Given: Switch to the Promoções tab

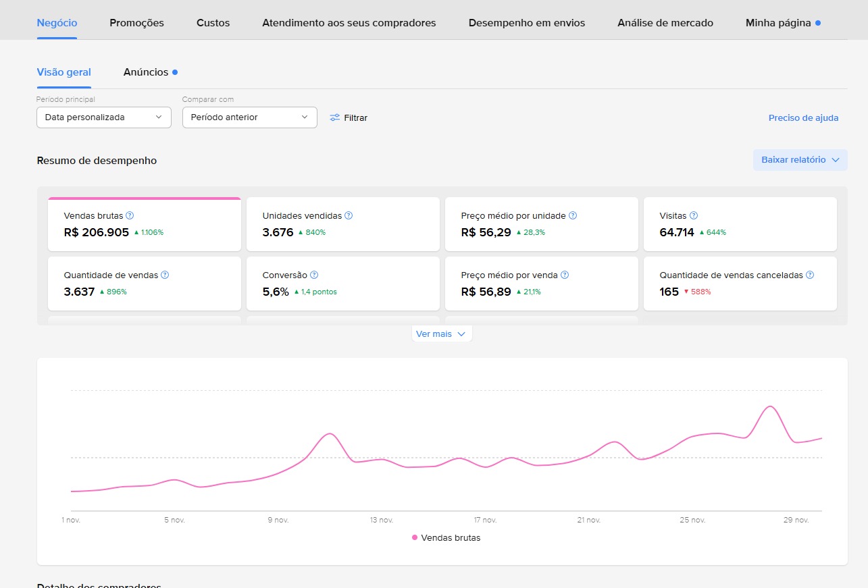Looking at the screenshot, I should [x=136, y=23].
